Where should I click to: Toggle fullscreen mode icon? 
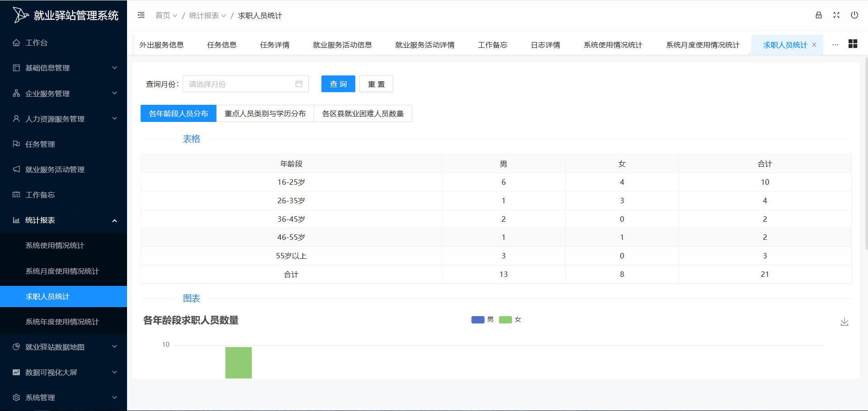coord(836,15)
